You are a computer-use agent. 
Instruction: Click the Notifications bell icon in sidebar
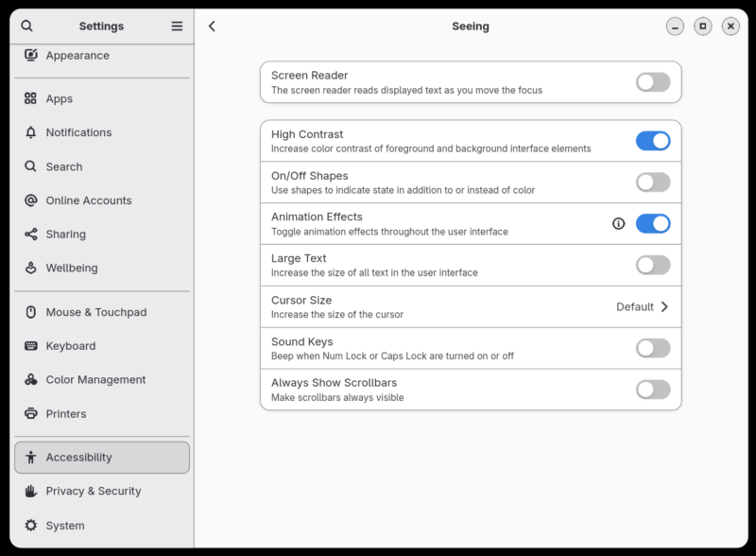click(31, 132)
